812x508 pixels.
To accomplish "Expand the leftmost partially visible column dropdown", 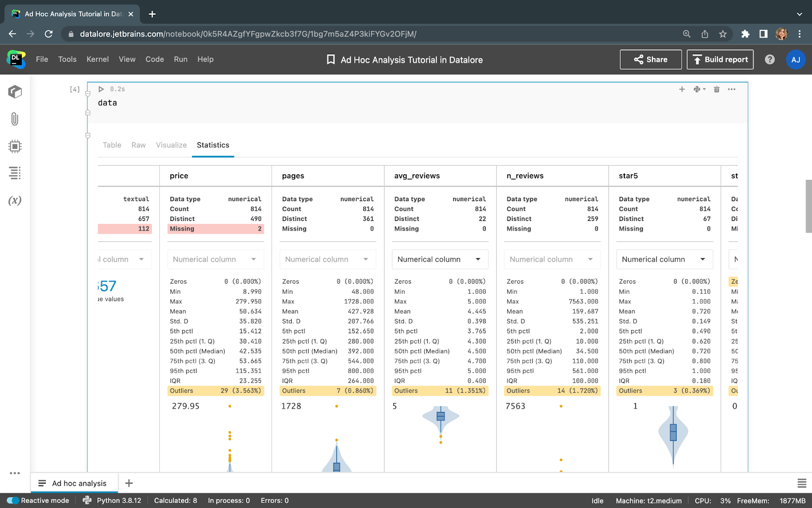I will (x=125, y=259).
